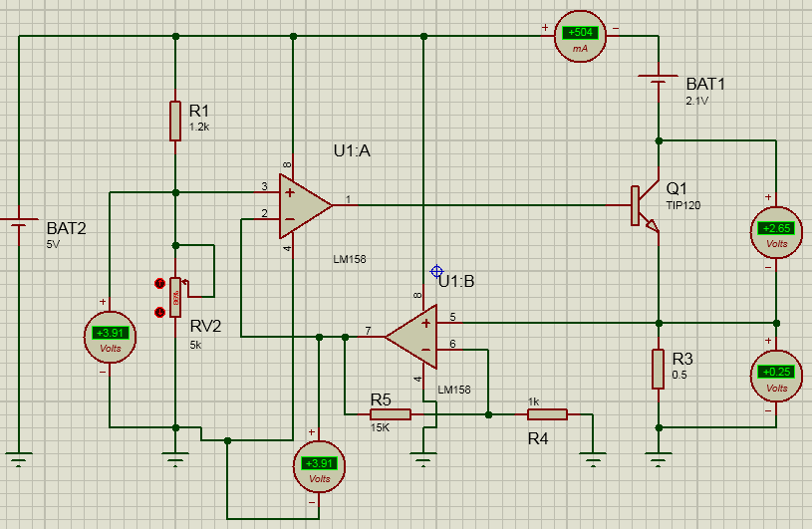This screenshot has width=812, height=529.
Task: Click the '5V' battery value text
Action: click(53, 244)
